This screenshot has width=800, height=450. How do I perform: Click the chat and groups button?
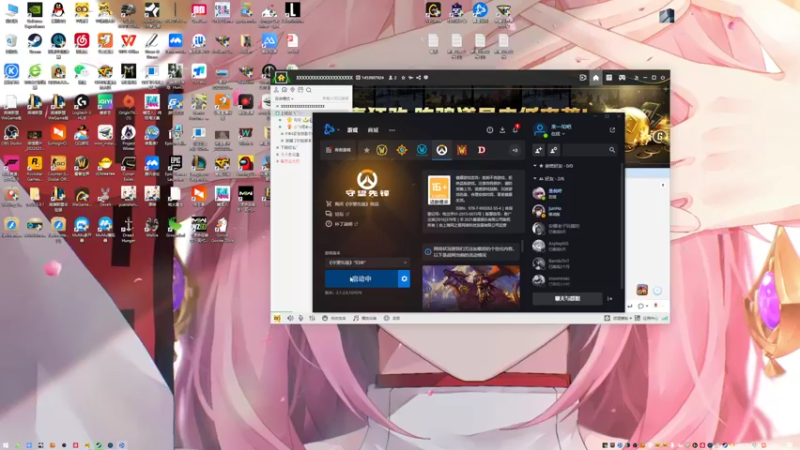coord(567,298)
